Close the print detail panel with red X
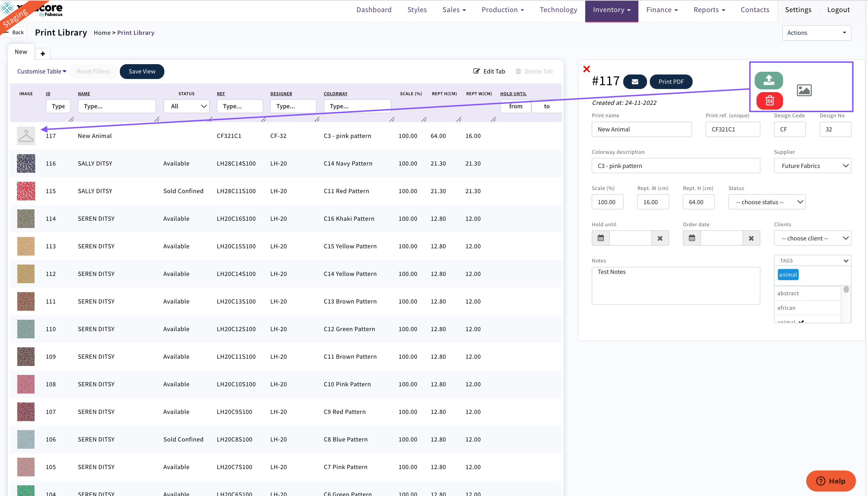 click(x=586, y=69)
